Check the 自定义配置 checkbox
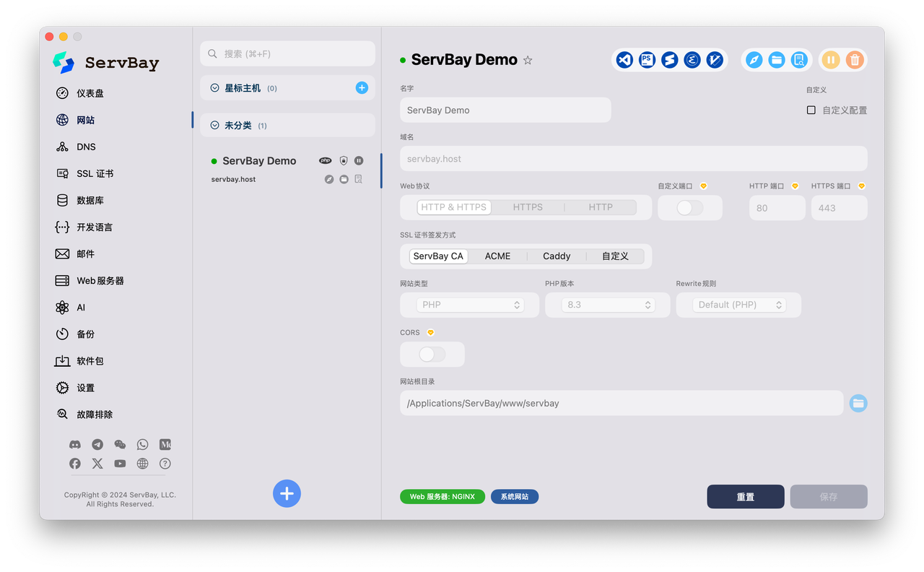Image resolution: width=924 pixels, height=572 pixels. [811, 110]
